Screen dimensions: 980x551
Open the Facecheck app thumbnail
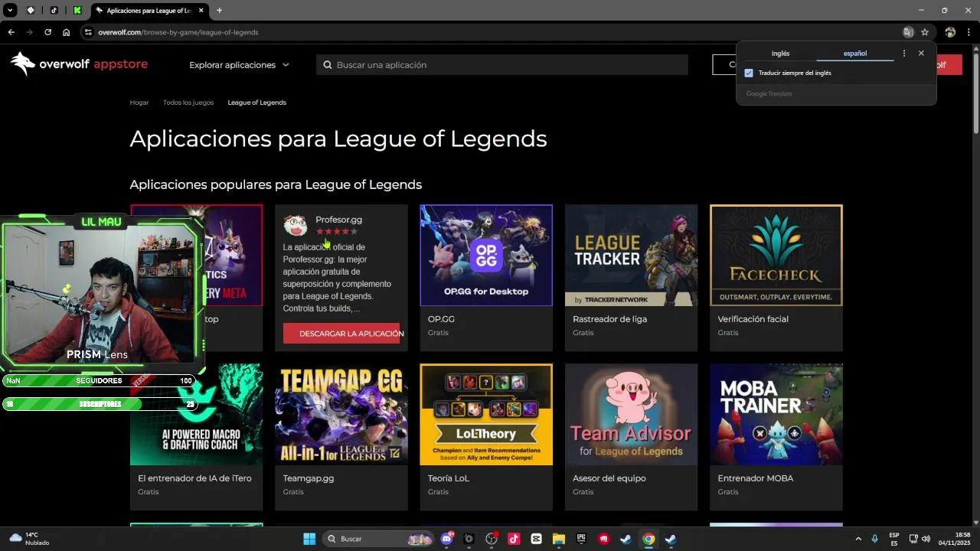pyautogui.click(x=776, y=255)
